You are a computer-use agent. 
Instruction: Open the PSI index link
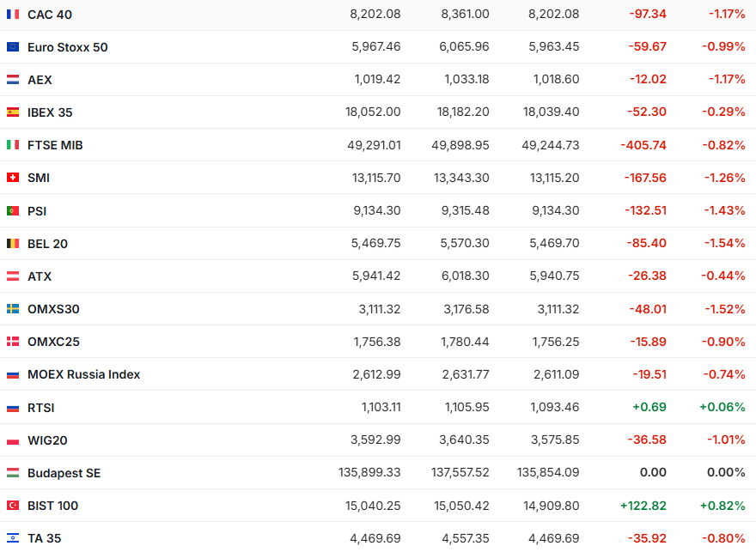37,211
